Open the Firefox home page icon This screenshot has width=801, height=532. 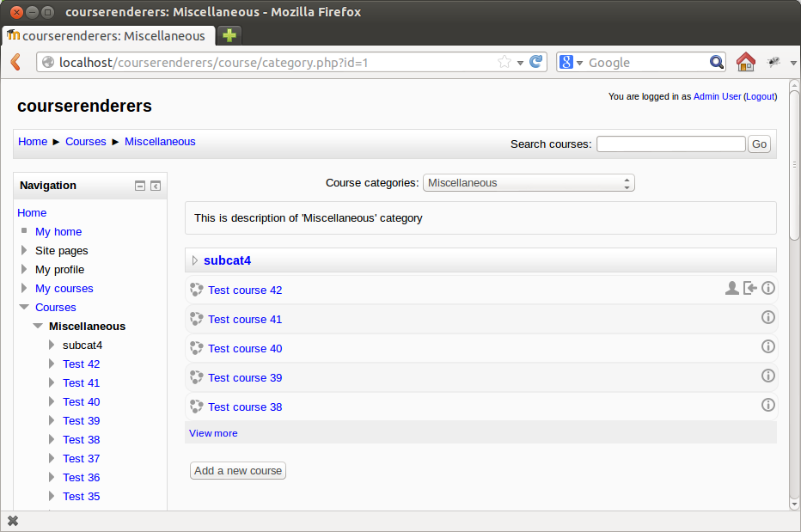[x=745, y=62]
